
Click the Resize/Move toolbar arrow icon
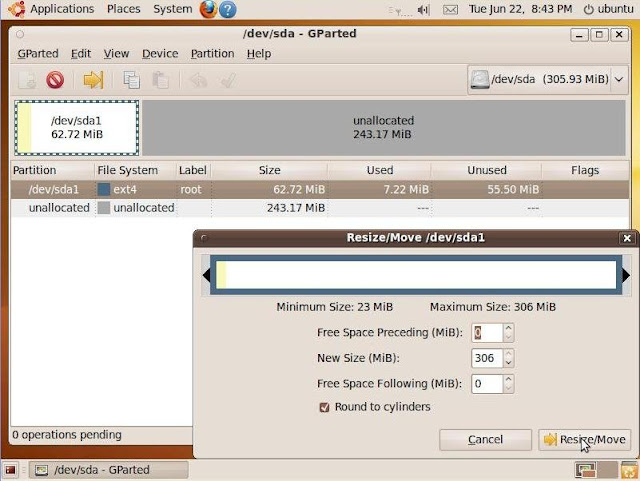click(x=93, y=80)
